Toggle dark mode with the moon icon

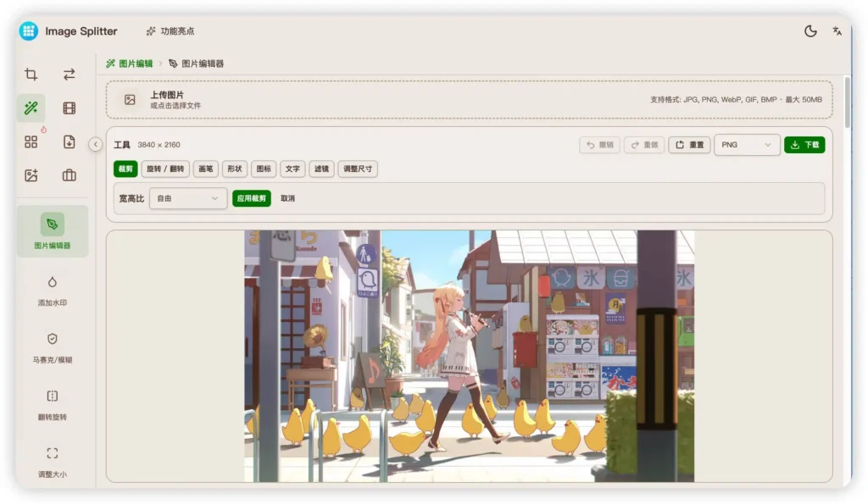810,31
